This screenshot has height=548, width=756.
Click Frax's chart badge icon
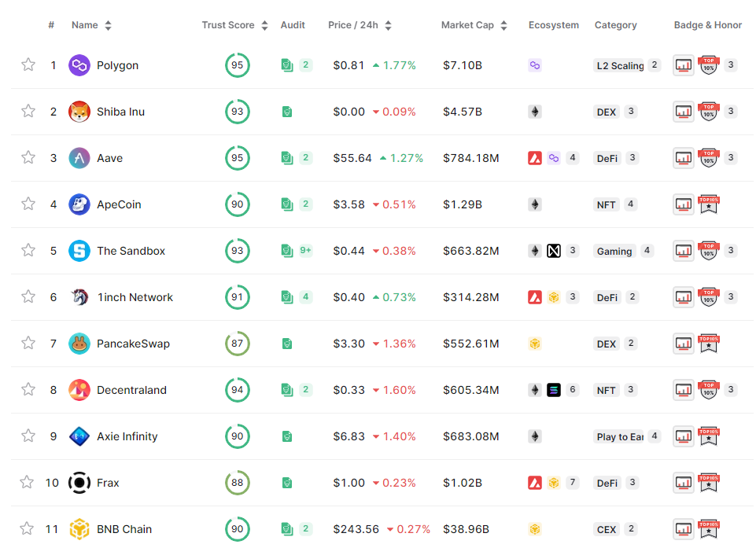[683, 483]
